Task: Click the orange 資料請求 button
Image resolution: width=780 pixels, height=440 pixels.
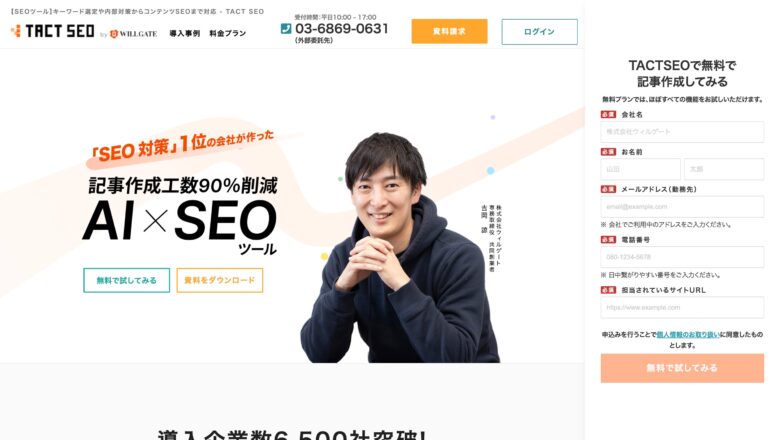Action: click(449, 31)
